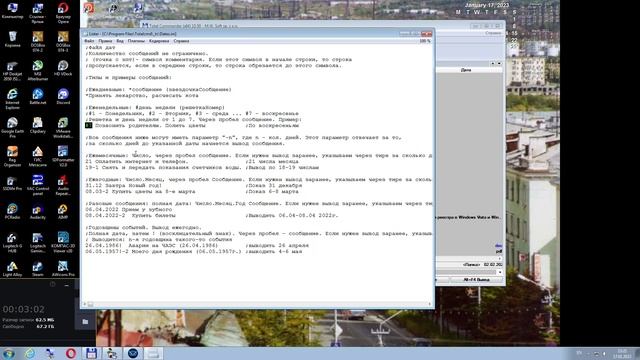This screenshot has width=640, height=360.
Task: Launch Internet Explorer from the desktop
Action: tap(12, 99)
